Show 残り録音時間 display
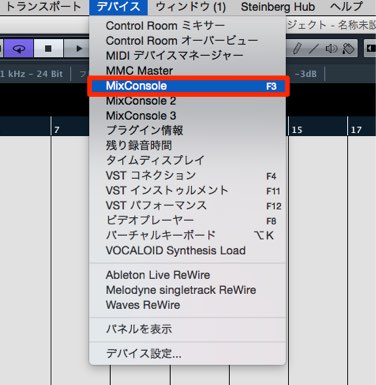Screen dimensions: 376x385 point(187,145)
